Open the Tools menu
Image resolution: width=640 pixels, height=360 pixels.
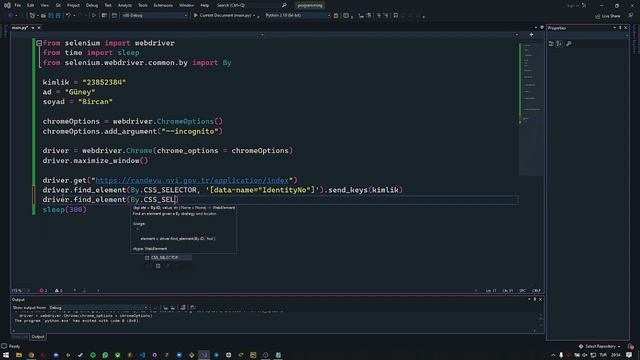(142, 5)
